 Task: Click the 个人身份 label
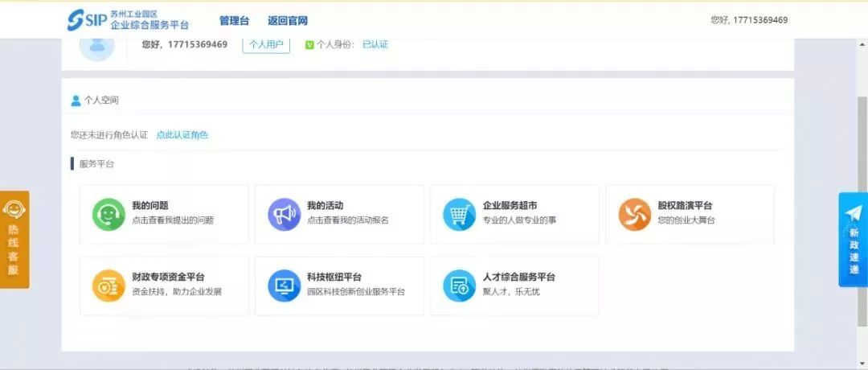(x=334, y=45)
